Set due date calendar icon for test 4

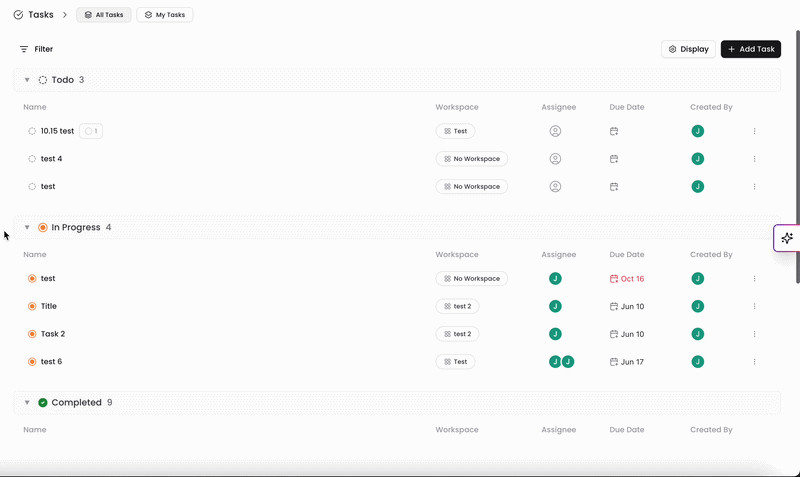tap(614, 159)
